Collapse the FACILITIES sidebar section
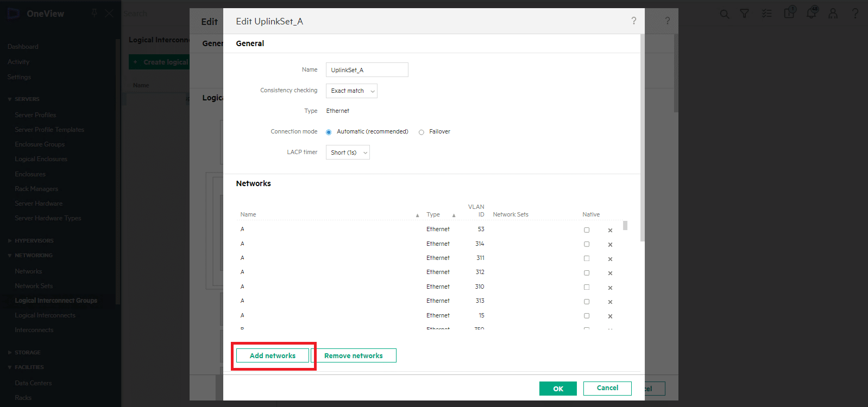This screenshot has width=868, height=407. (9, 367)
